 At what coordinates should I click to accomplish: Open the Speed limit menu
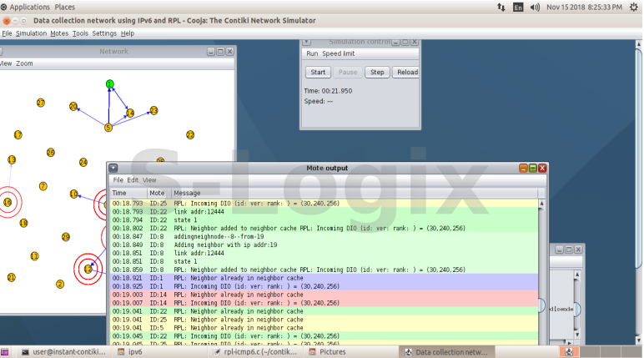[340, 53]
